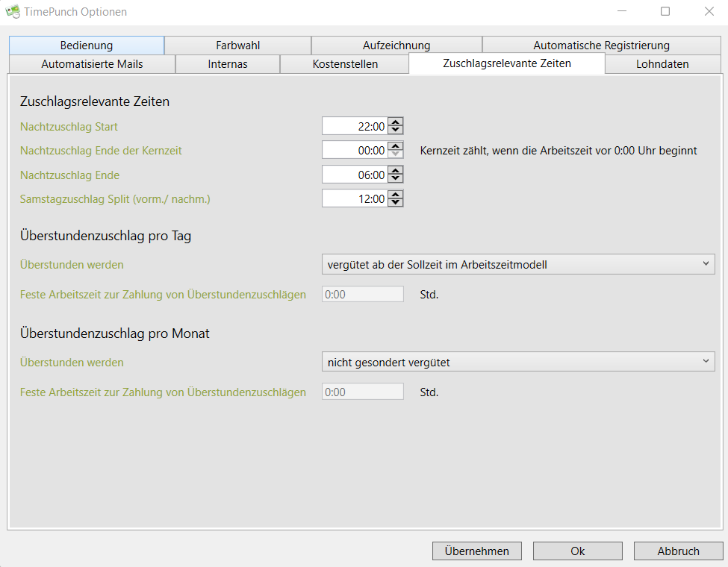Screen dimensions: 728x567
Task: Decrease Nachtzuschlag Ende time with down arrow
Action: pyautogui.click(x=396, y=179)
